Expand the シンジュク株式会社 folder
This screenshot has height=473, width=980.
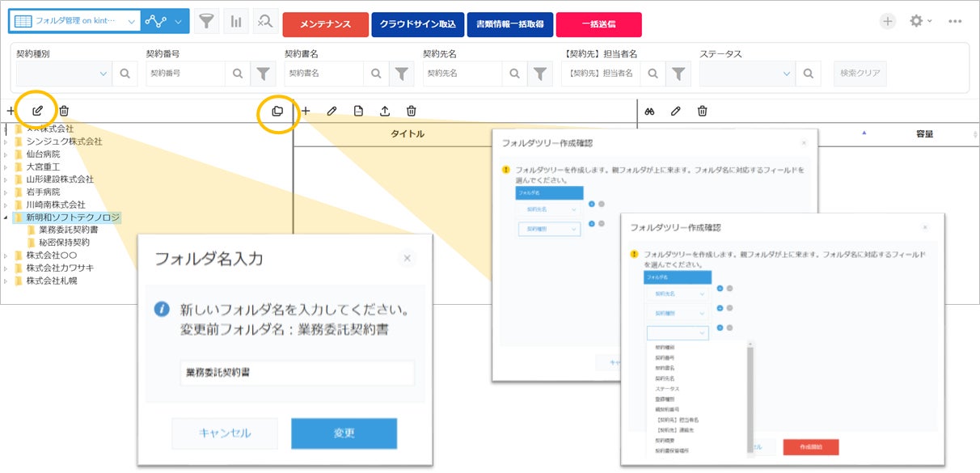[x=6, y=141]
